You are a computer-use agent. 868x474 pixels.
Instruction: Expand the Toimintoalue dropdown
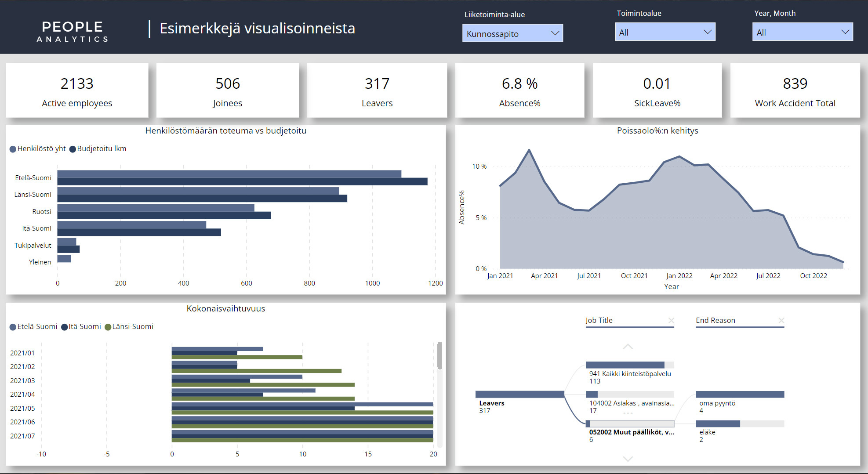click(x=665, y=32)
